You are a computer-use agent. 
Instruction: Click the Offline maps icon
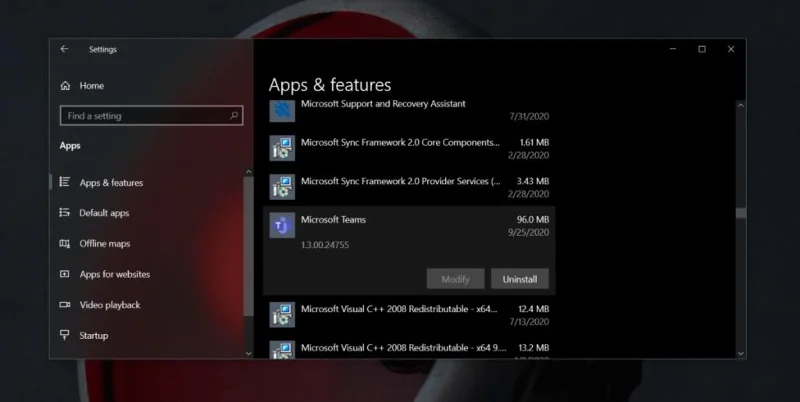65,243
